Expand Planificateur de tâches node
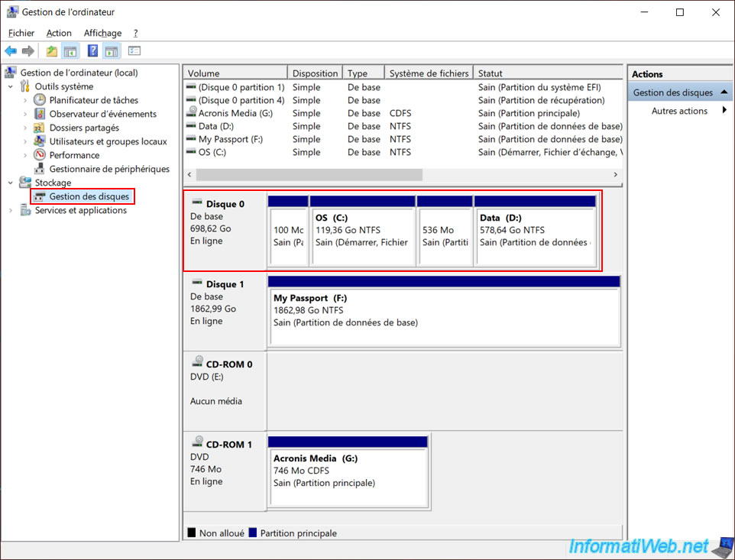Screen dimensions: 735x560 coord(25,100)
